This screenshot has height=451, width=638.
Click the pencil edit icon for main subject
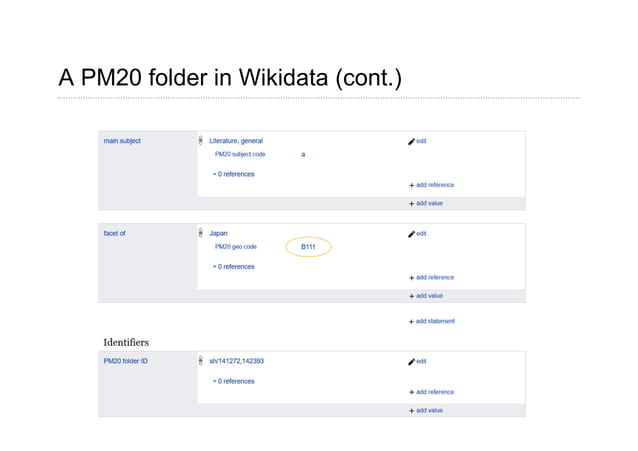tap(411, 141)
